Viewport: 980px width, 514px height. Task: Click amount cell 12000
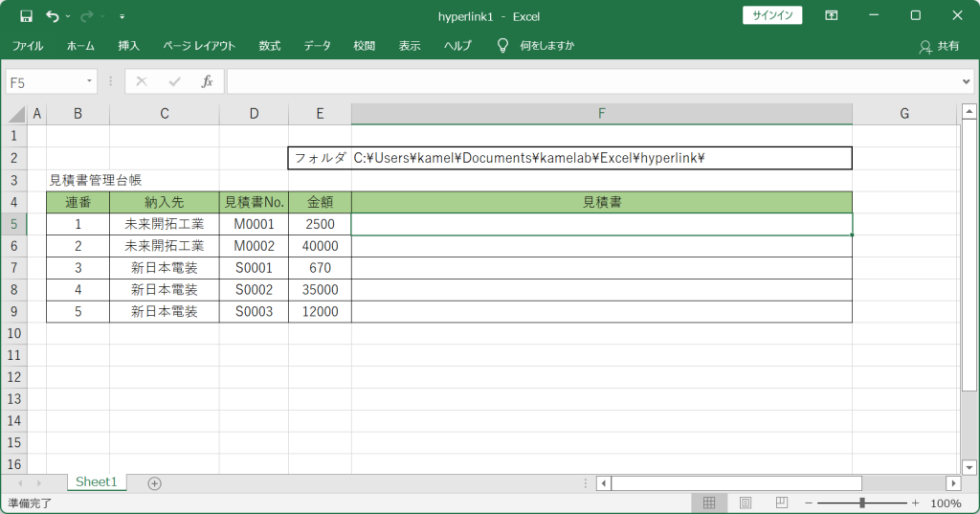[320, 311]
